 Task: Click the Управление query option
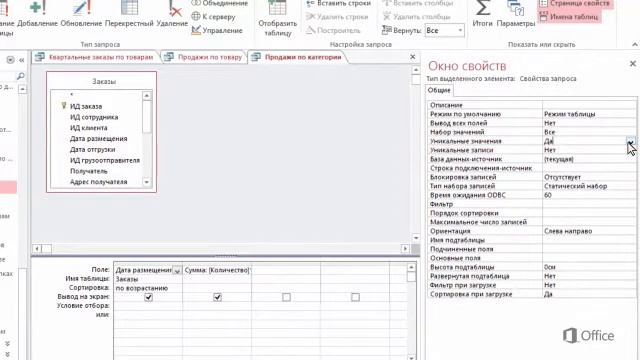[217, 30]
